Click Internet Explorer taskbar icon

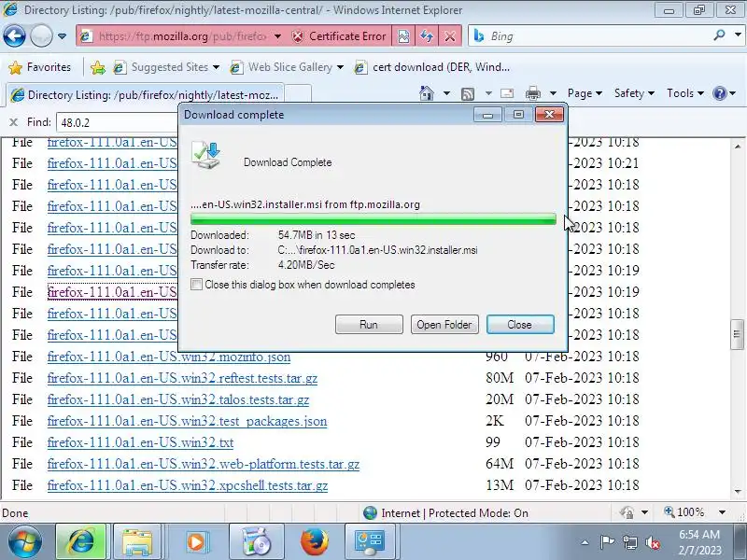coord(81,541)
